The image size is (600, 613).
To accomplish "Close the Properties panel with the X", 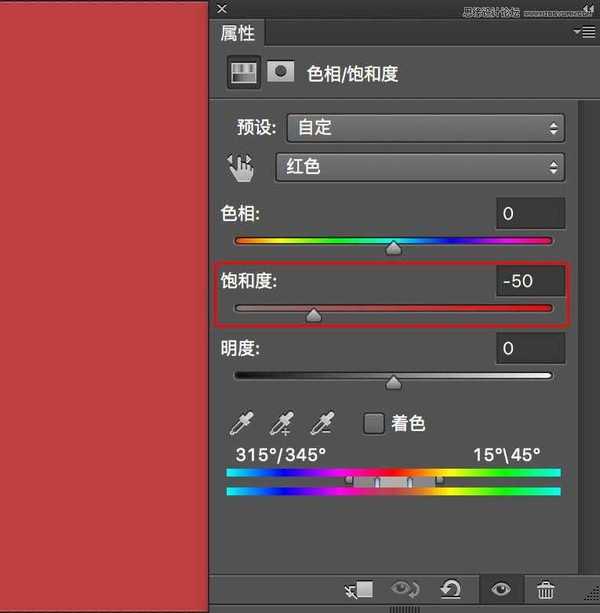I will click(222, 9).
